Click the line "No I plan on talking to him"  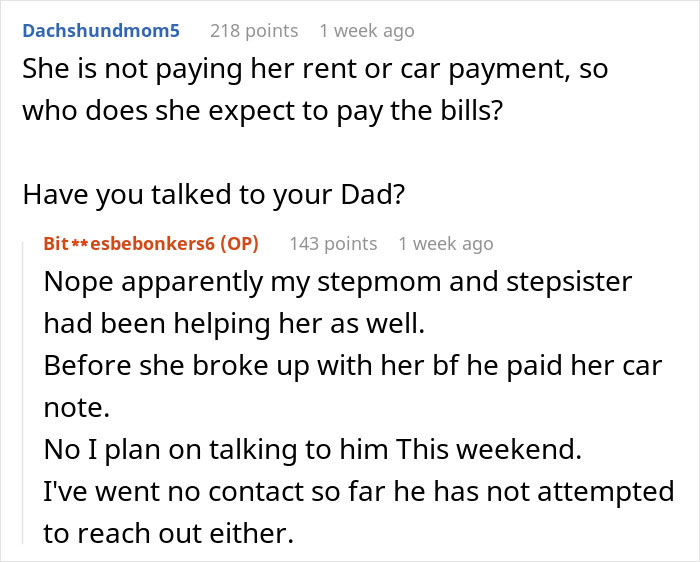click(312, 450)
